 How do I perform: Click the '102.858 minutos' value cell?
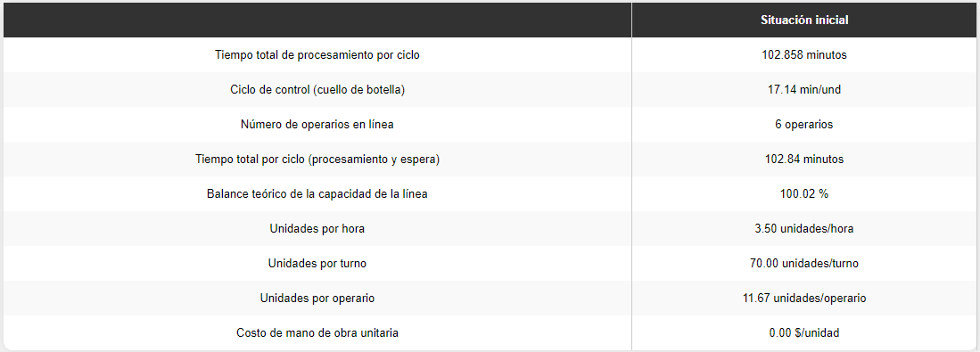pyautogui.click(x=803, y=55)
